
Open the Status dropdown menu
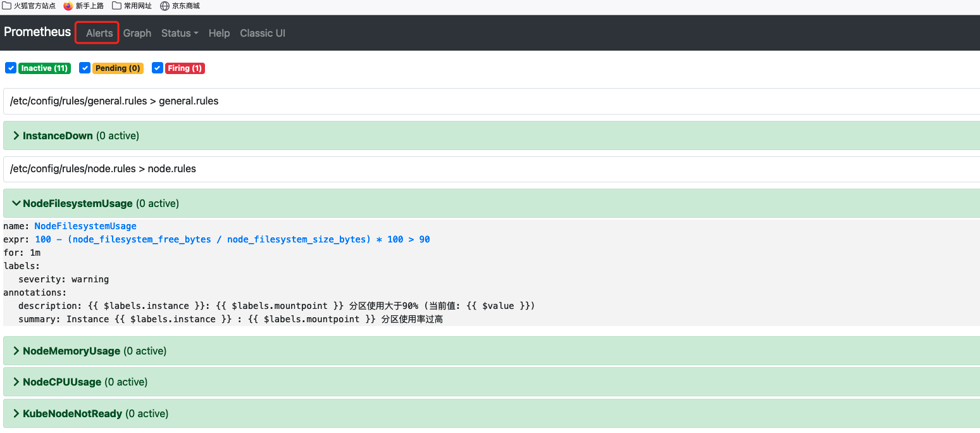(179, 33)
